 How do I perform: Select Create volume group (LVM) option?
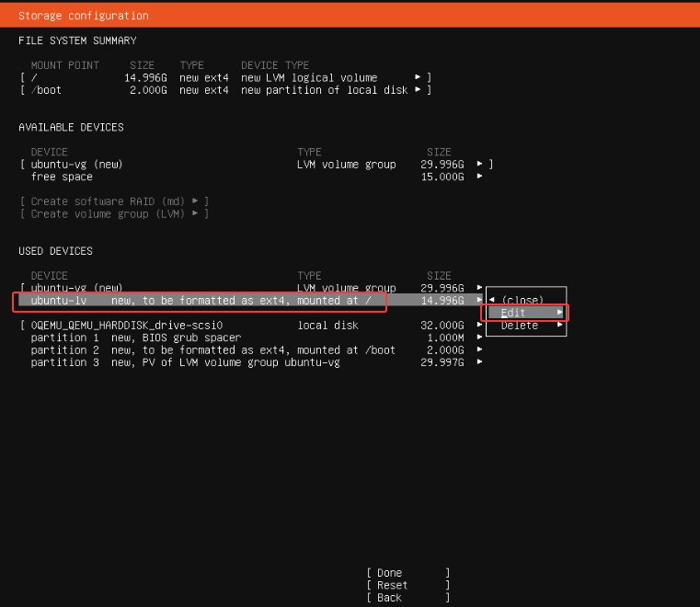click(115, 213)
